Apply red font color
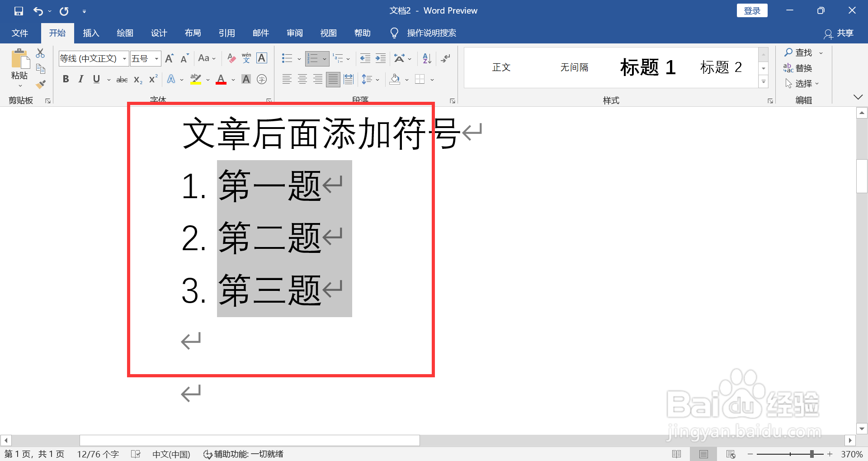 point(221,79)
